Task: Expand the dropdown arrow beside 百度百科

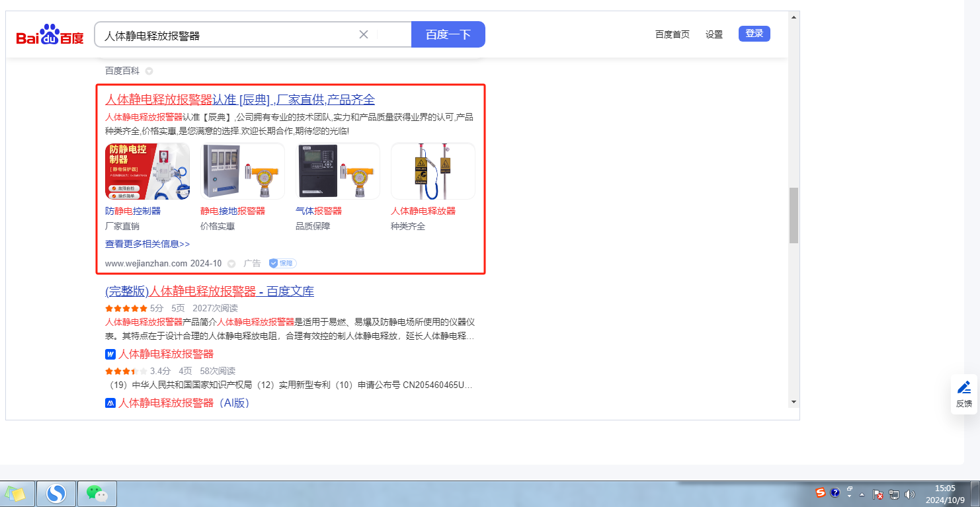Action: tap(149, 71)
